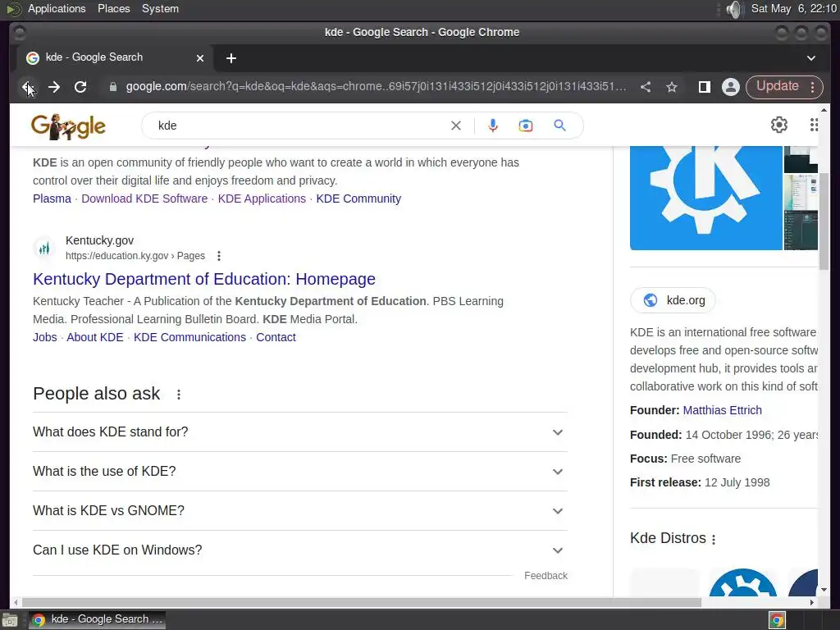Viewport: 840px width, 630px height.
Task: Open the Chrome side panel icon
Action: 705,87
